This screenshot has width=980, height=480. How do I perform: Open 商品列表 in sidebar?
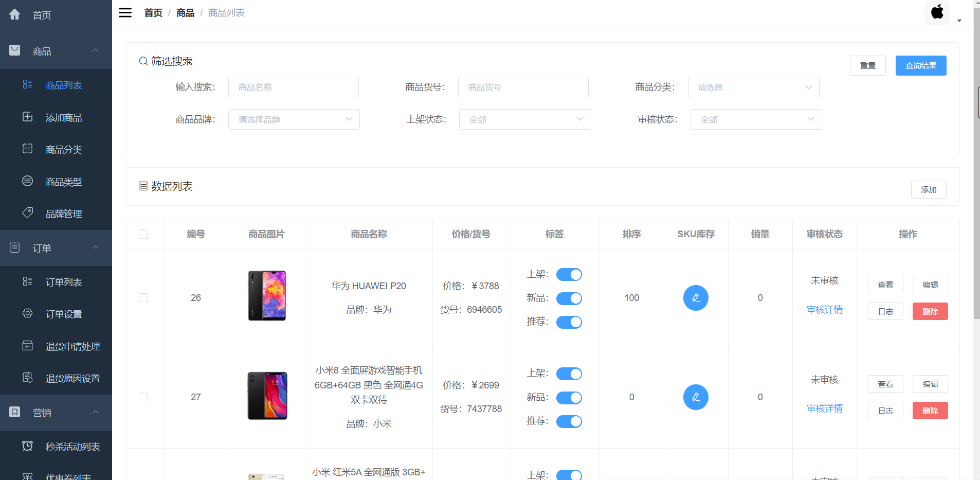click(56, 85)
